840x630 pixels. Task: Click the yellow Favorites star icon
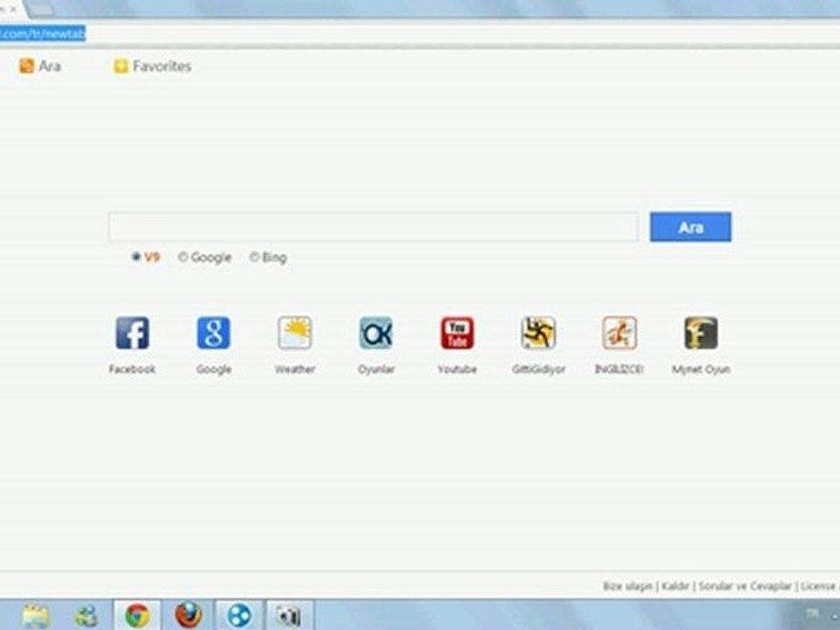pos(121,66)
